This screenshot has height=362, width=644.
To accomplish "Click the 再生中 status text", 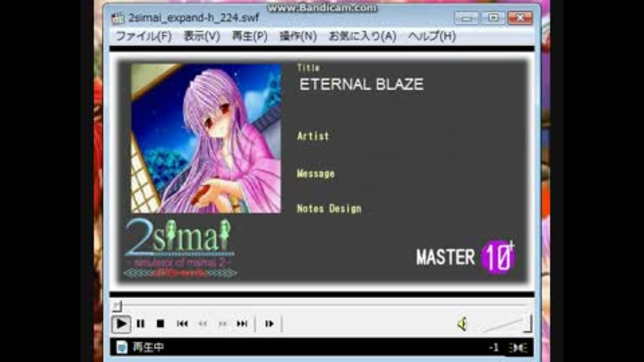I will (148, 347).
